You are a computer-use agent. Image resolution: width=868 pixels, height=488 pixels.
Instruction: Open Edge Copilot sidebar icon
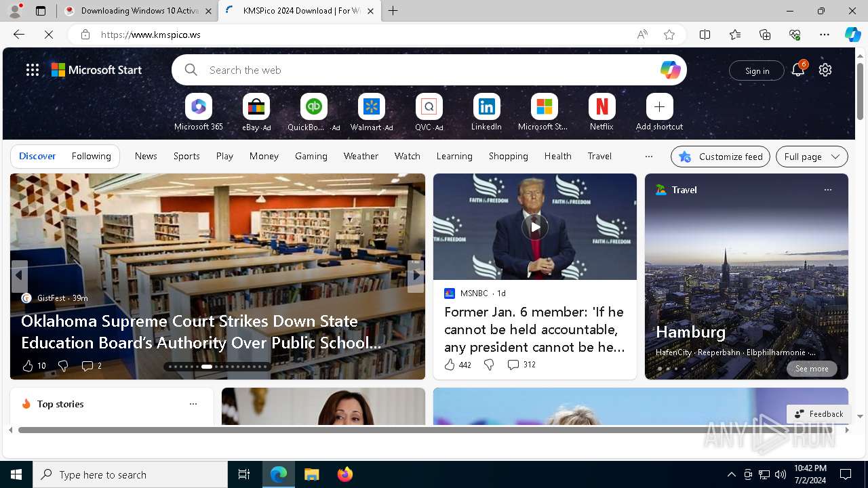pyautogui.click(x=852, y=35)
